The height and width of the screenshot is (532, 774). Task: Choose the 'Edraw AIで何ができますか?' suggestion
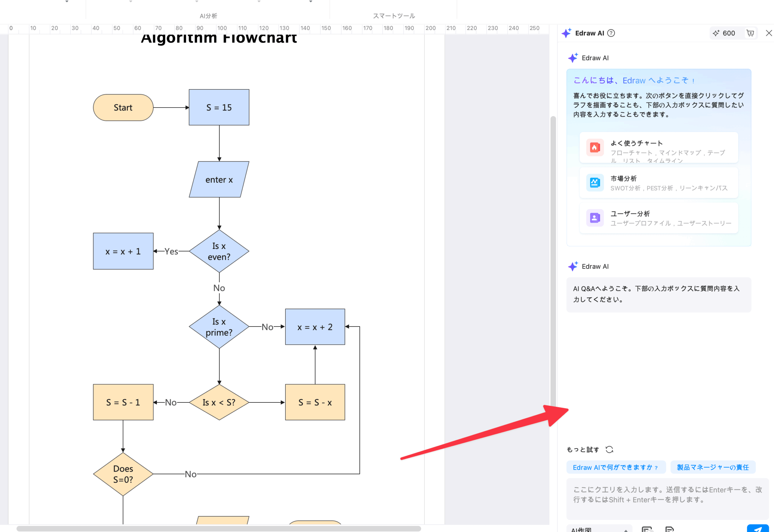pos(616,467)
